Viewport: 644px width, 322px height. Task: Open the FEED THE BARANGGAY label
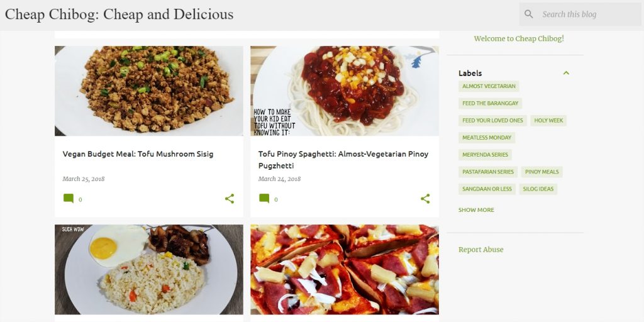pyautogui.click(x=491, y=104)
